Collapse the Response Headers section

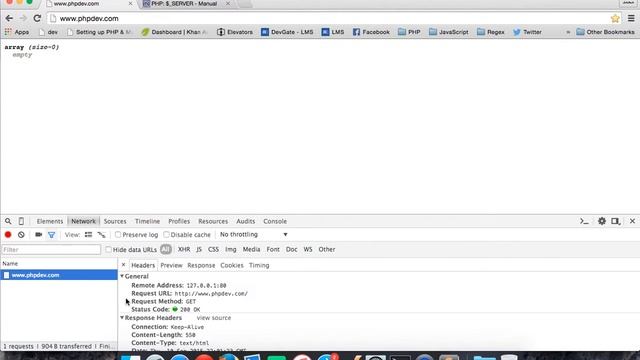[122, 318]
